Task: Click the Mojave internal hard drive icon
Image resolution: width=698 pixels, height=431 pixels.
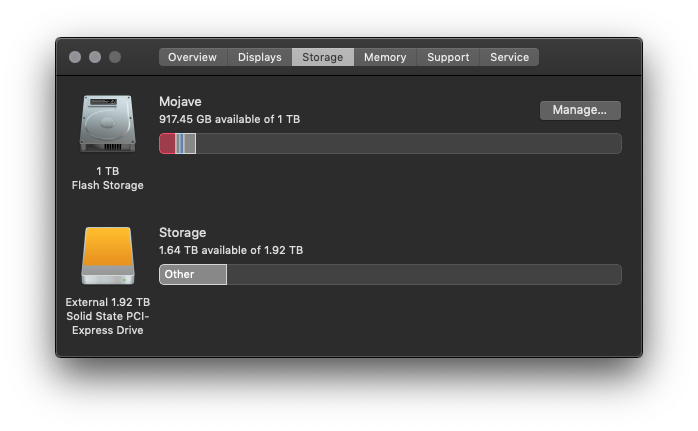Action: coord(107,123)
